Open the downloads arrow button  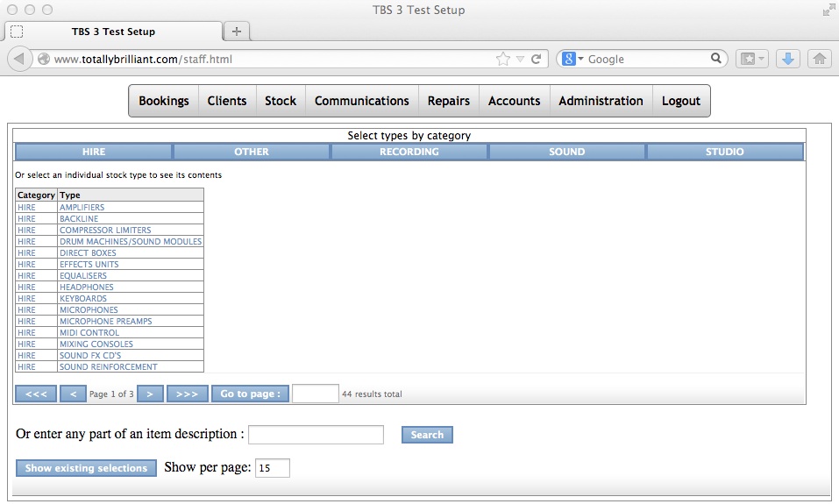coord(787,59)
